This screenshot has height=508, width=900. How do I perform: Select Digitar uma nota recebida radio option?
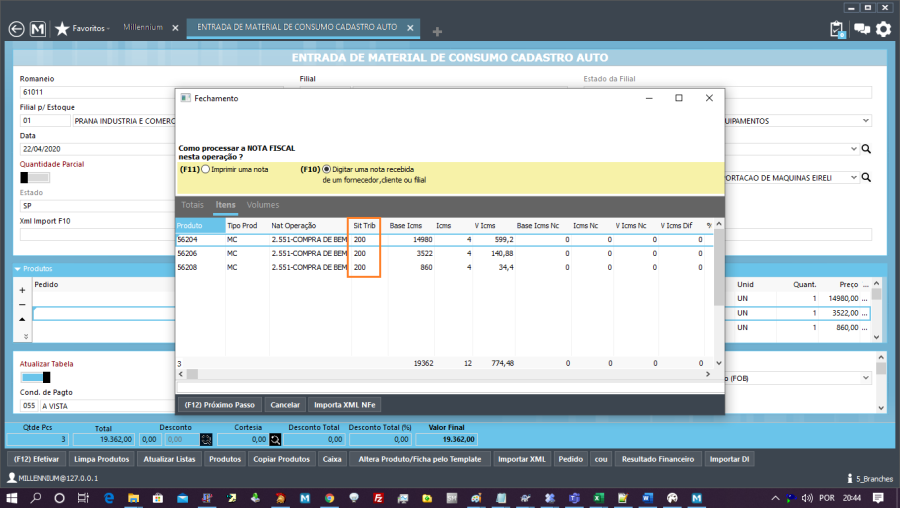pos(326,170)
